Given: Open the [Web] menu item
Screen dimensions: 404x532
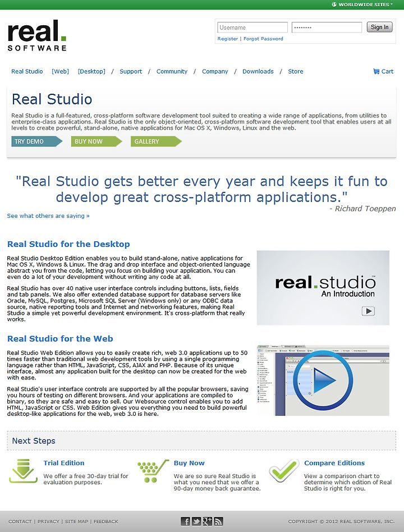Looking at the screenshot, I should (60, 71).
